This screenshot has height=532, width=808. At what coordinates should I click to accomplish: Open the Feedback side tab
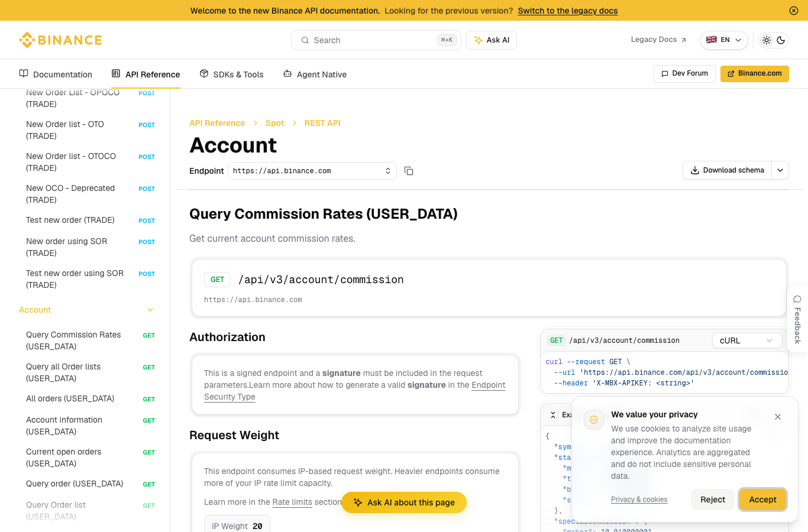pyautogui.click(x=797, y=319)
